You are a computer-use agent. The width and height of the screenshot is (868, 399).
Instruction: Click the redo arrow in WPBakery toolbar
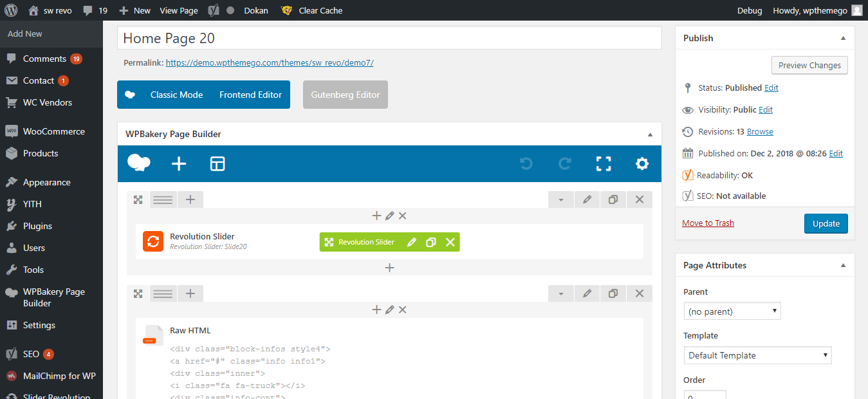click(x=565, y=164)
